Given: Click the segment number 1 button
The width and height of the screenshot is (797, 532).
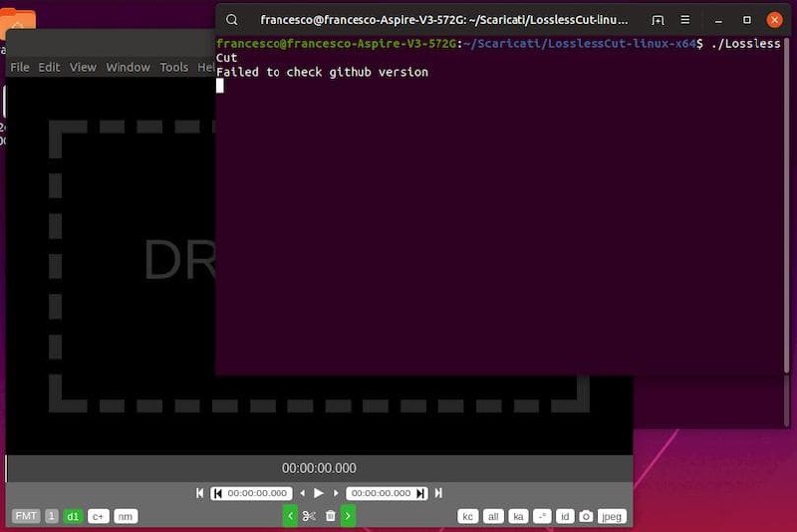Looking at the screenshot, I should click(x=52, y=516).
